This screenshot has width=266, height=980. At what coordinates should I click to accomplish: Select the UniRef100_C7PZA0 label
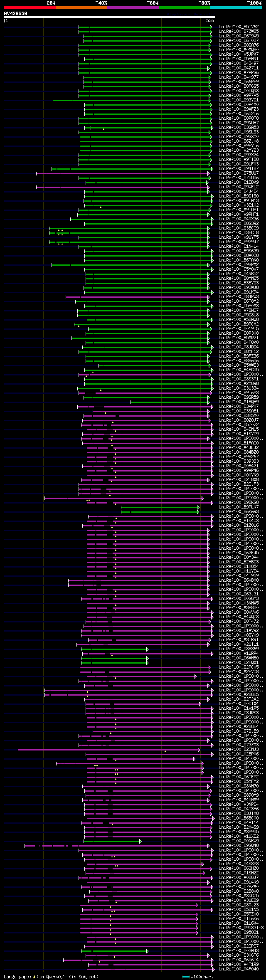point(239,887)
